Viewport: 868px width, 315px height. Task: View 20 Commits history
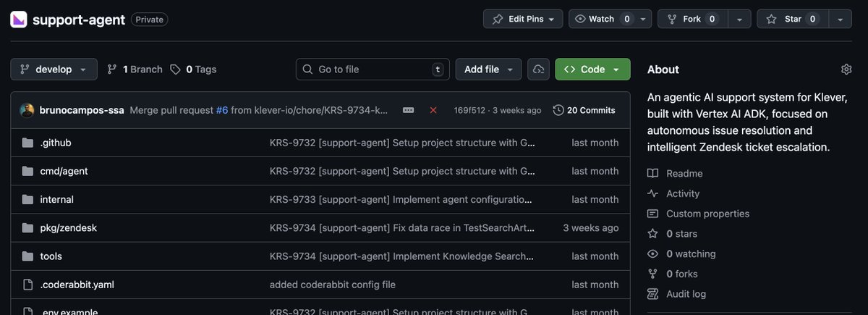click(x=584, y=110)
